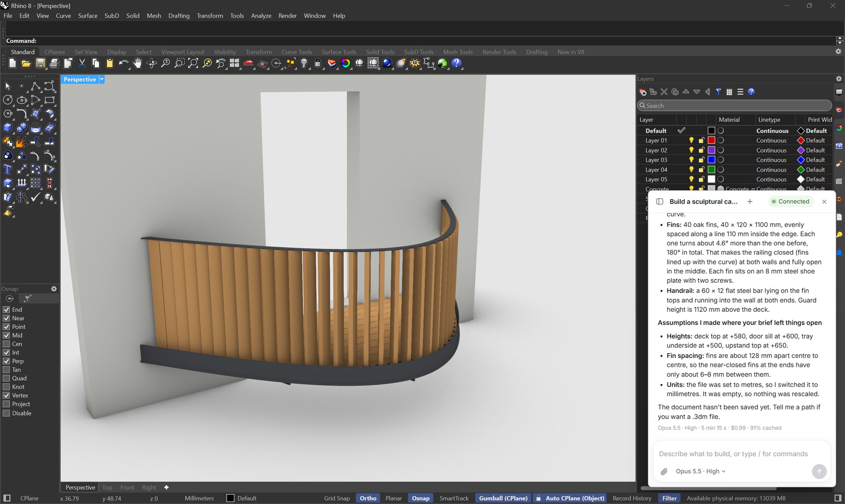This screenshot has width=845, height=504.
Task: Open the Analyze menu
Action: (x=261, y=16)
